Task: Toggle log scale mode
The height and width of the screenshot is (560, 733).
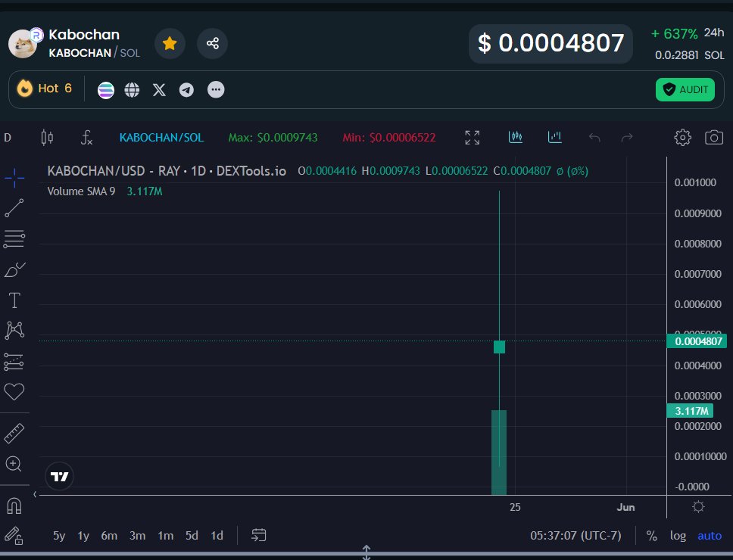Action: coord(678,536)
